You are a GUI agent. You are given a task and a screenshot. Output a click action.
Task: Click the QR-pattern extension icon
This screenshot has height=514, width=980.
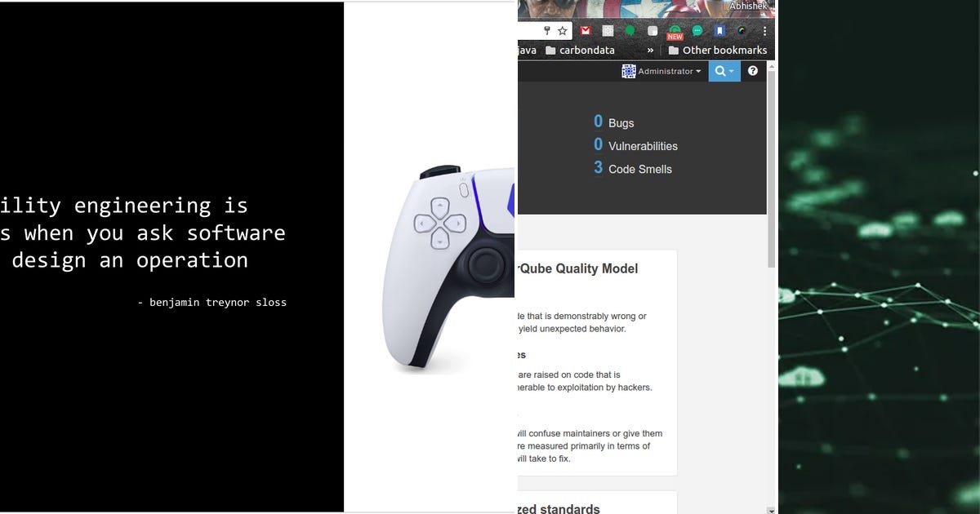[608, 29]
